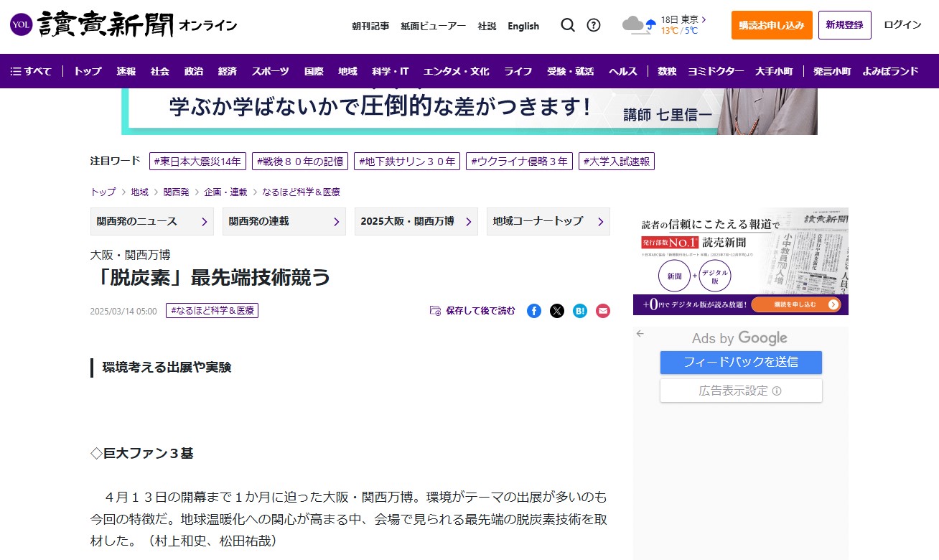This screenshot has width=939, height=560.
Task: Open the すべて hamburger menu
Action: pyautogui.click(x=31, y=71)
